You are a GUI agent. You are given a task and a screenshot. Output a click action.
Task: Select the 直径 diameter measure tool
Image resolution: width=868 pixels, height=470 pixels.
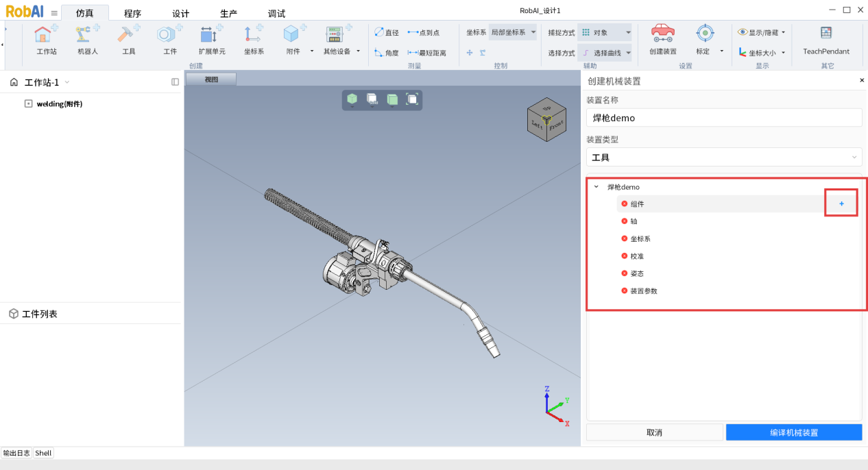click(x=387, y=32)
